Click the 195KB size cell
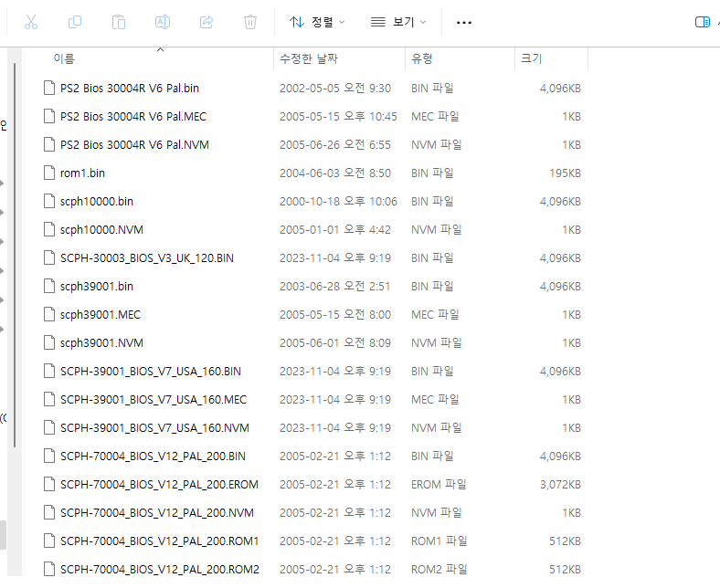This screenshot has width=720, height=588. click(566, 173)
